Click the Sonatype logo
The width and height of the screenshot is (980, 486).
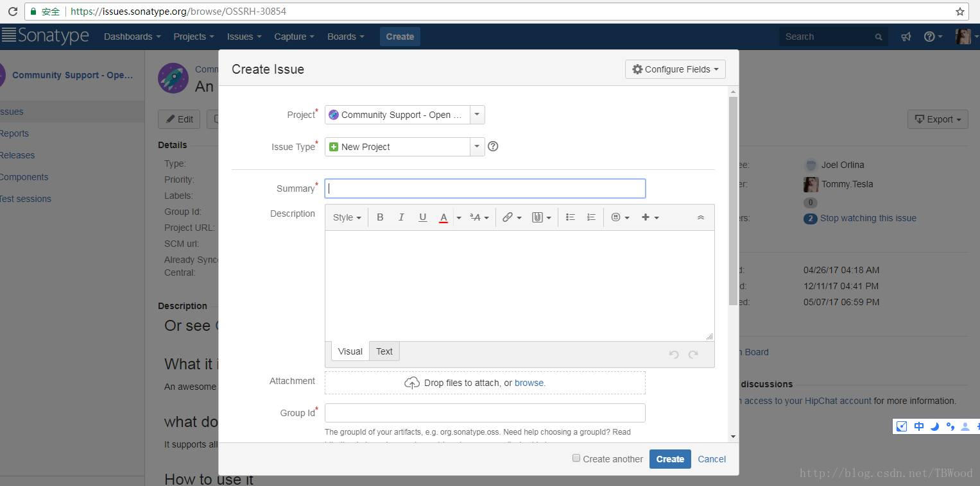pyautogui.click(x=45, y=36)
